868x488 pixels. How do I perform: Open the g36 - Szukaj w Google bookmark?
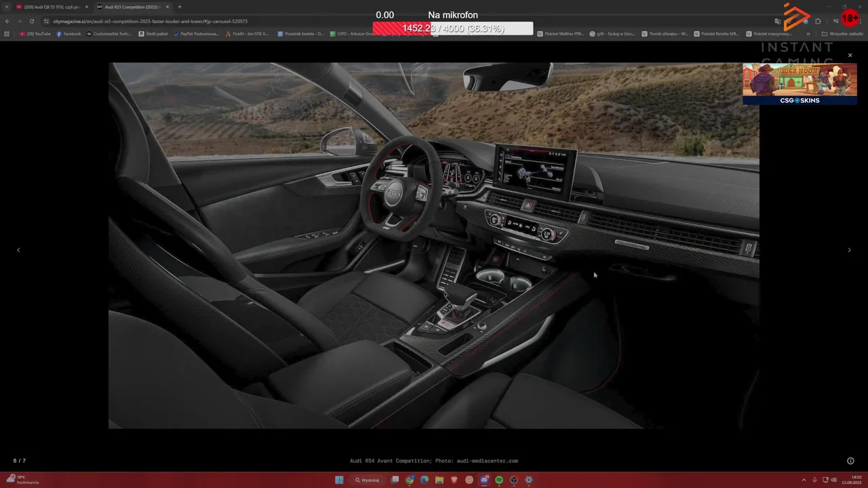click(x=613, y=33)
